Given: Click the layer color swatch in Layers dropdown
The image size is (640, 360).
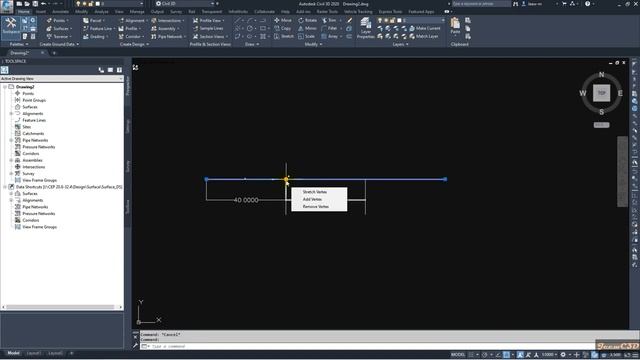Looking at the screenshot, I should [x=399, y=20].
